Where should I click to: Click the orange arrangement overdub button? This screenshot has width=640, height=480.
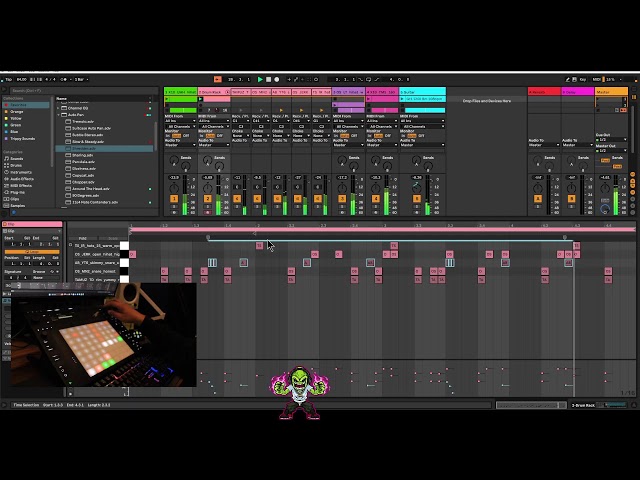tap(217, 79)
